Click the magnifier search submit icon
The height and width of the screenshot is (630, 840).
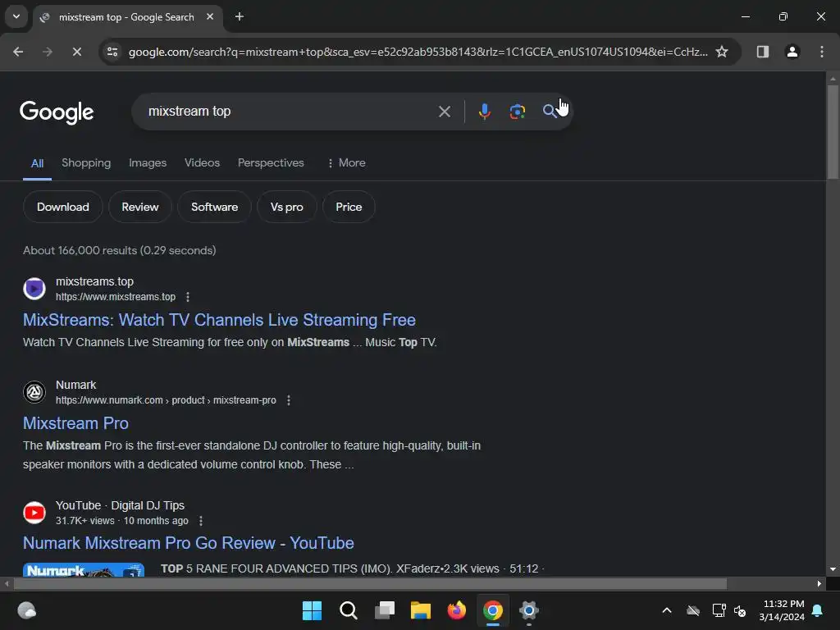(549, 112)
